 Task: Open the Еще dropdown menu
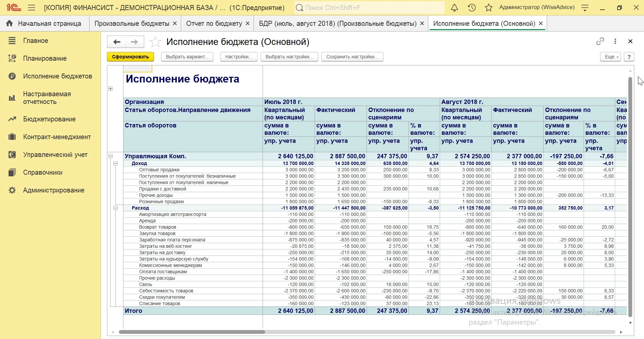[x=610, y=57]
